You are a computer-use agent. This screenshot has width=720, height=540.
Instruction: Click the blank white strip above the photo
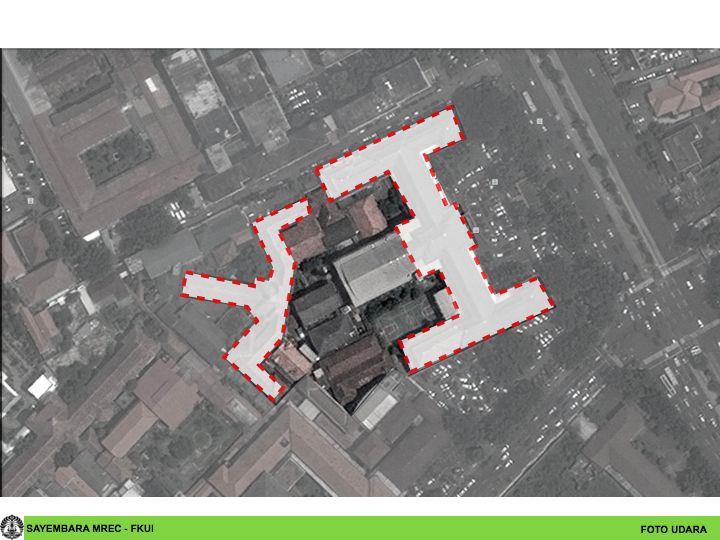tap(360, 24)
